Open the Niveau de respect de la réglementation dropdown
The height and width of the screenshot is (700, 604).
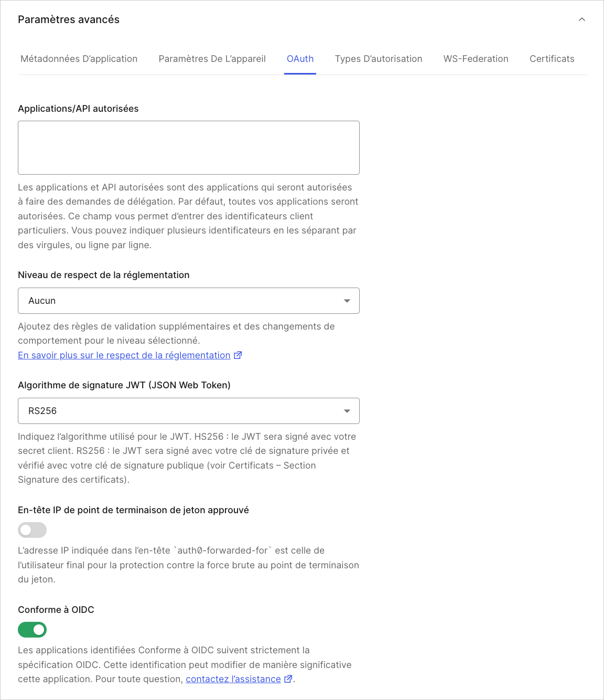point(189,301)
